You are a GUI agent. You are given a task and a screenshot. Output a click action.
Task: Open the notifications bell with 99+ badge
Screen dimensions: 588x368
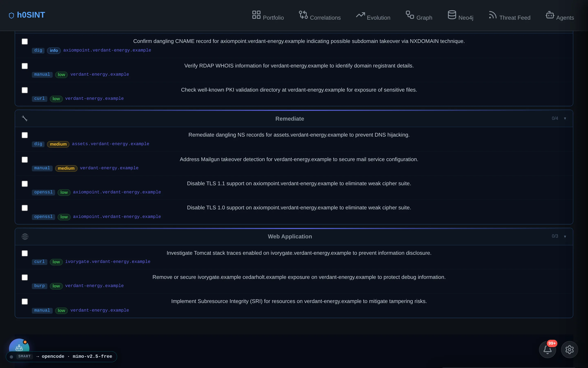click(547, 350)
